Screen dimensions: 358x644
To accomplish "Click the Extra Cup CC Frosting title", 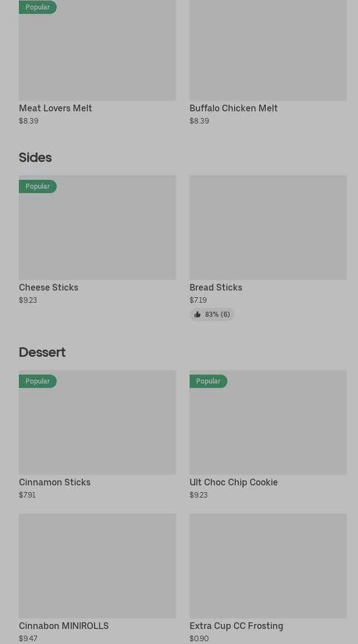I will [236, 626].
